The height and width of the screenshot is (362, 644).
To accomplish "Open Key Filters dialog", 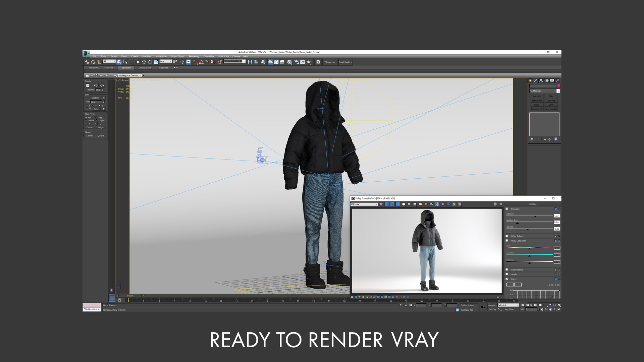I will click(x=511, y=309).
